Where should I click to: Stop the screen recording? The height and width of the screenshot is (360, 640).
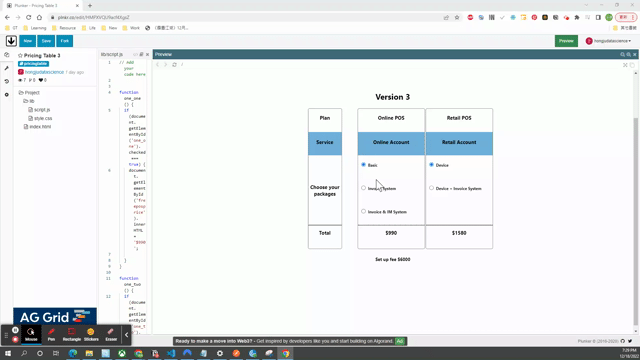coord(15,340)
